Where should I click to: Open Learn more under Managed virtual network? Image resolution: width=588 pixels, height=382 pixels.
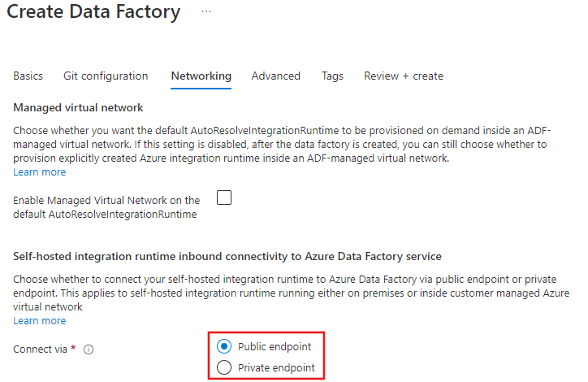[x=40, y=172]
